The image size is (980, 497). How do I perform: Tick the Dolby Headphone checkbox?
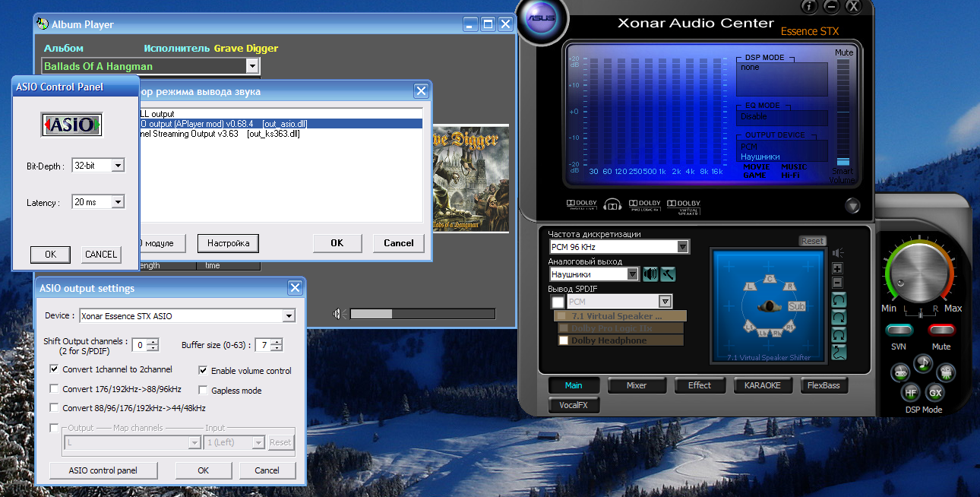564,340
